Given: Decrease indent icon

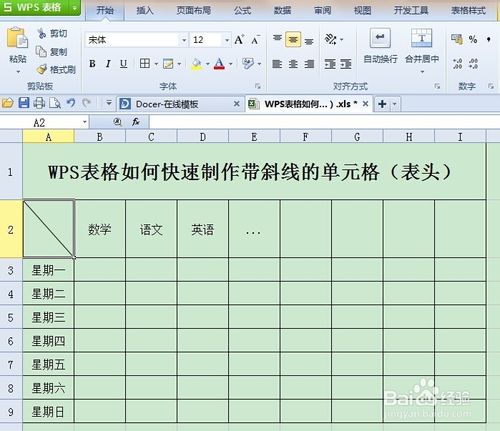Looking at the screenshot, I should (330, 64).
